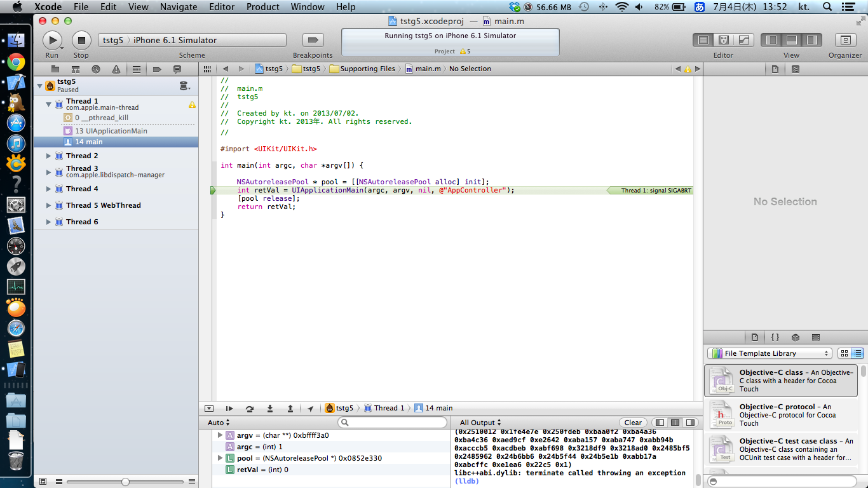
Task: Open the Spotlight search icon
Action: pyautogui.click(x=827, y=7)
